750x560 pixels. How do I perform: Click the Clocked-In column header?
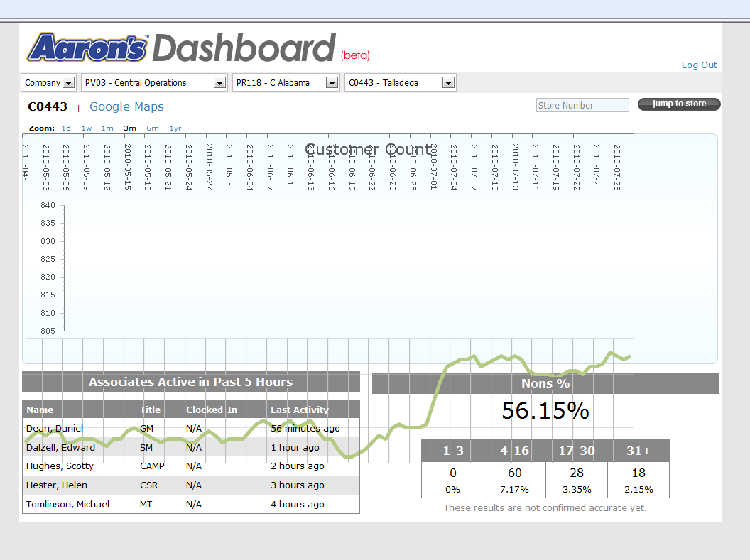click(x=212, y=410)
